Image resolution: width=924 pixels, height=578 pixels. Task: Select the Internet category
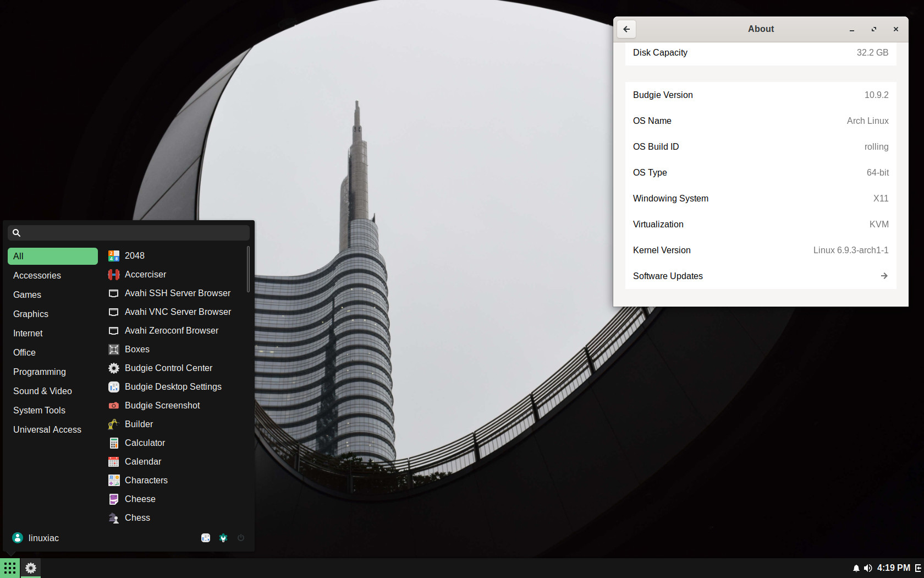click(53, 333)
